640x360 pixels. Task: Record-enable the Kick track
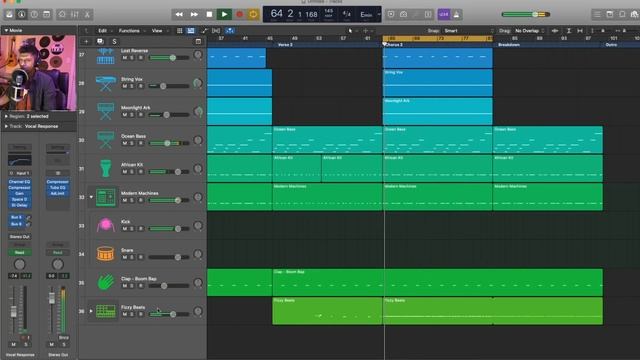(x=140, y=229)
